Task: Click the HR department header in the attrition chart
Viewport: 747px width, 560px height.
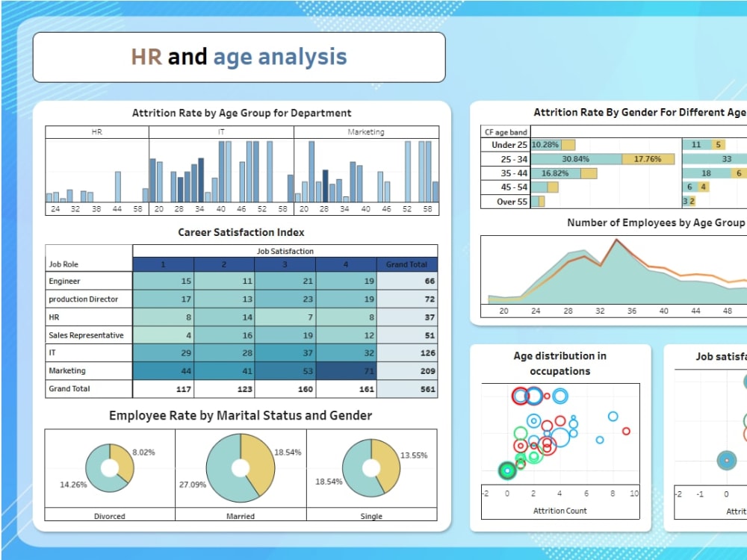Action: coord(96,131)
